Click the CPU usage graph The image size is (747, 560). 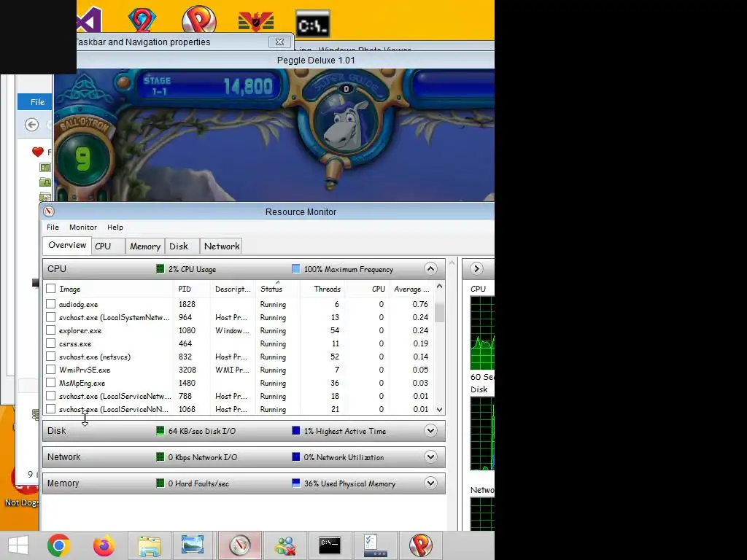pos(482,332)
